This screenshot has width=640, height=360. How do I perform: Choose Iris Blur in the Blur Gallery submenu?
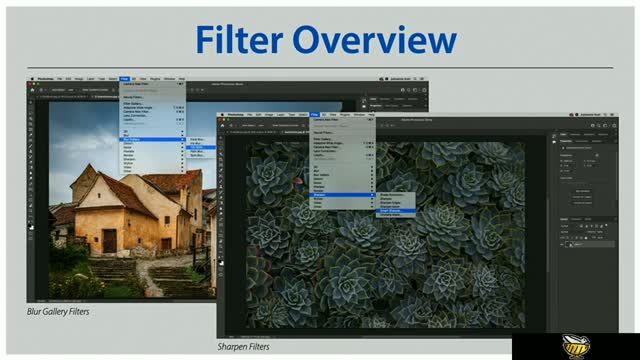[x=202, y=143]
